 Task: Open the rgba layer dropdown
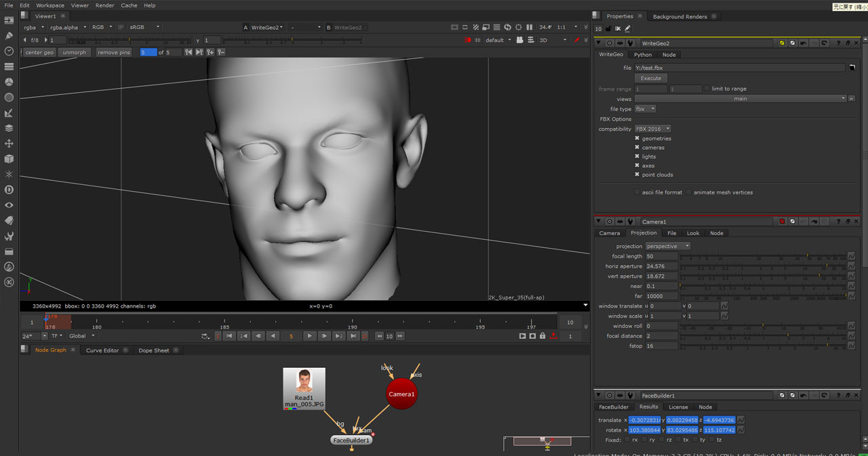33,27
